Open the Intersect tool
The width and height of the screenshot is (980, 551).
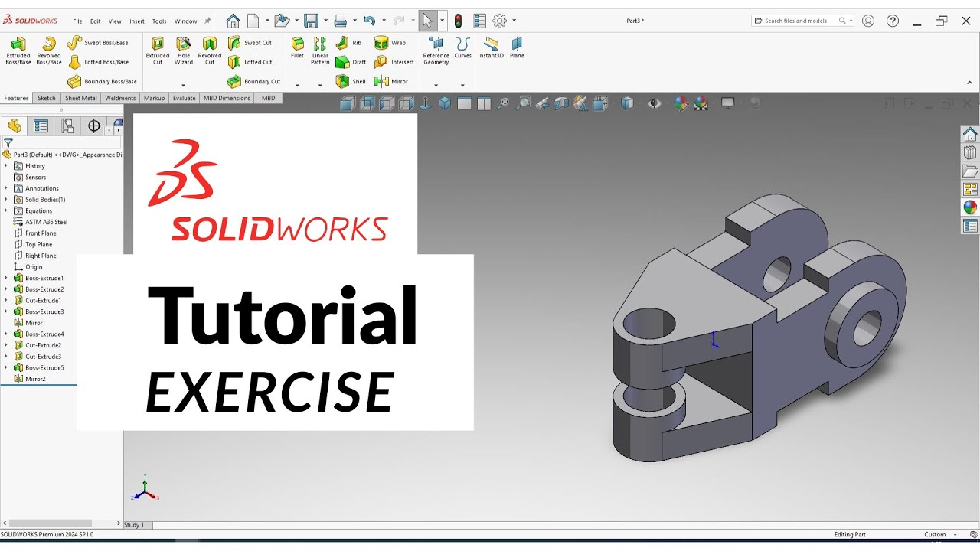(x=394, y=62)
